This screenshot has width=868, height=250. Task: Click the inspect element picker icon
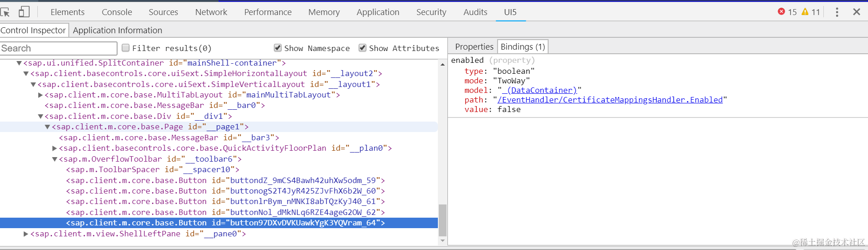pos(5,12)
